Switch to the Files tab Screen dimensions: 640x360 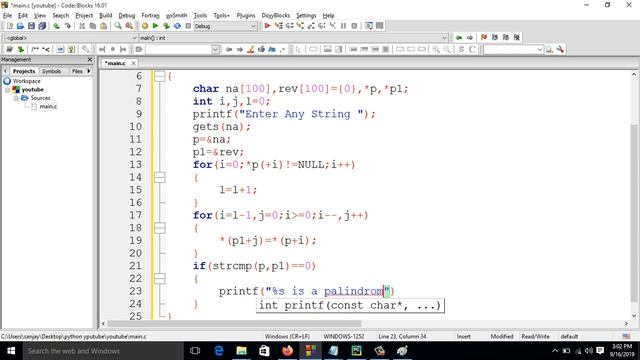coord(77,71)
